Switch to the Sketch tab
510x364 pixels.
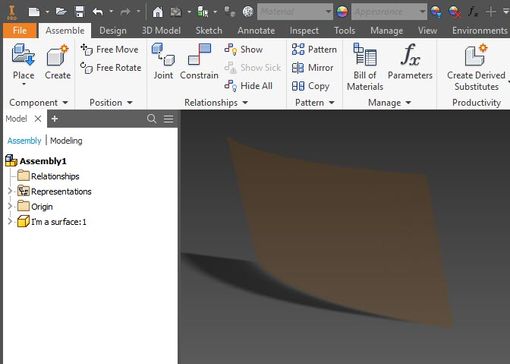point(209,31)
